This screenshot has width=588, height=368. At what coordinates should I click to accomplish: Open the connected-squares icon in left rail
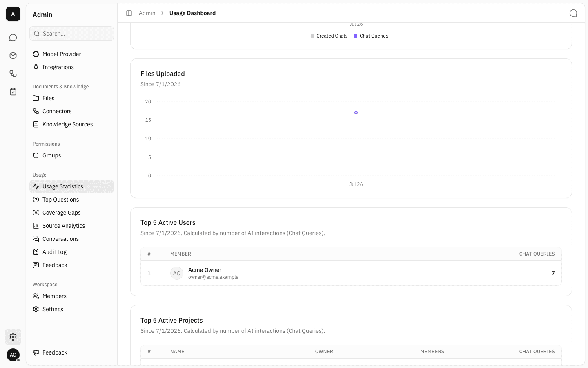[x=13, y=74]
